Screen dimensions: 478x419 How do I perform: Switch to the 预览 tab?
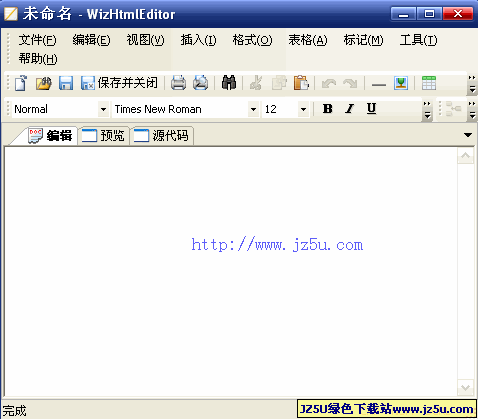coord(103,136)
